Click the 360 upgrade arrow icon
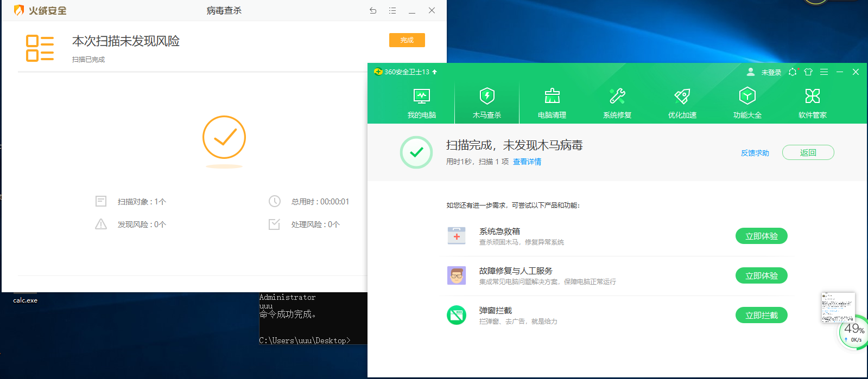 click(434, 72)
